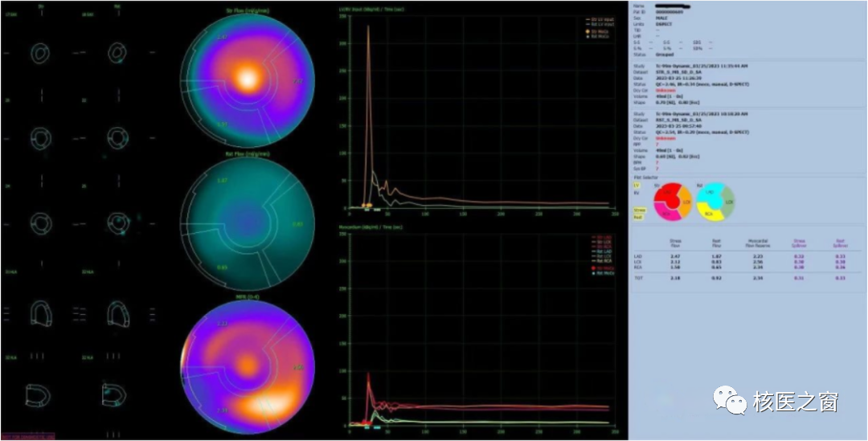
Task: Click the Plot Selector heading
Action: click(x=646, y=177)
